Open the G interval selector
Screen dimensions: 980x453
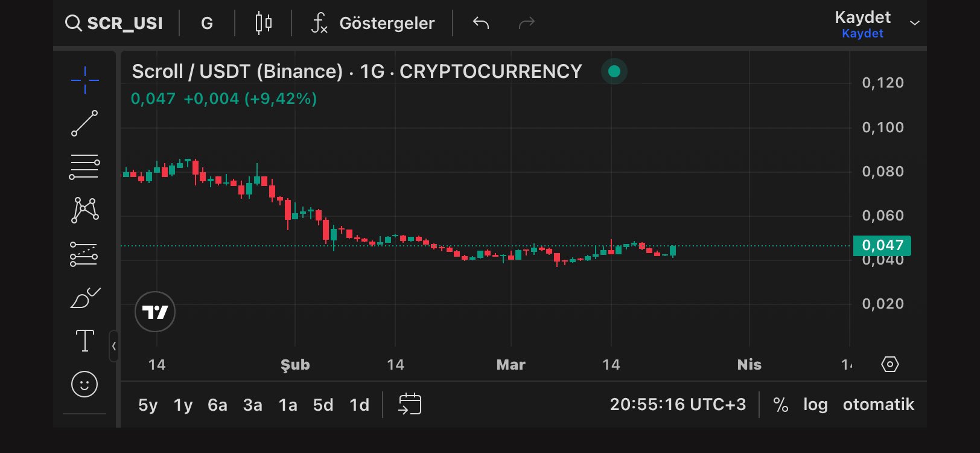207,24
